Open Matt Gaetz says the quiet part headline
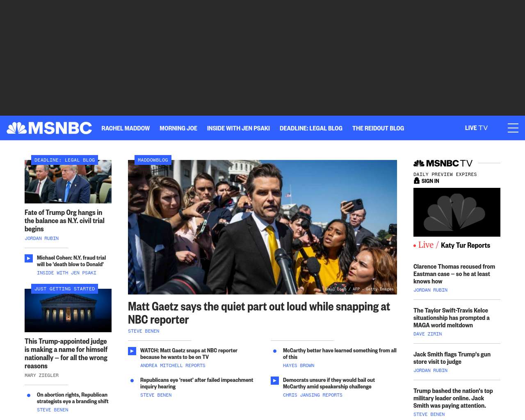 click(259, 313)
